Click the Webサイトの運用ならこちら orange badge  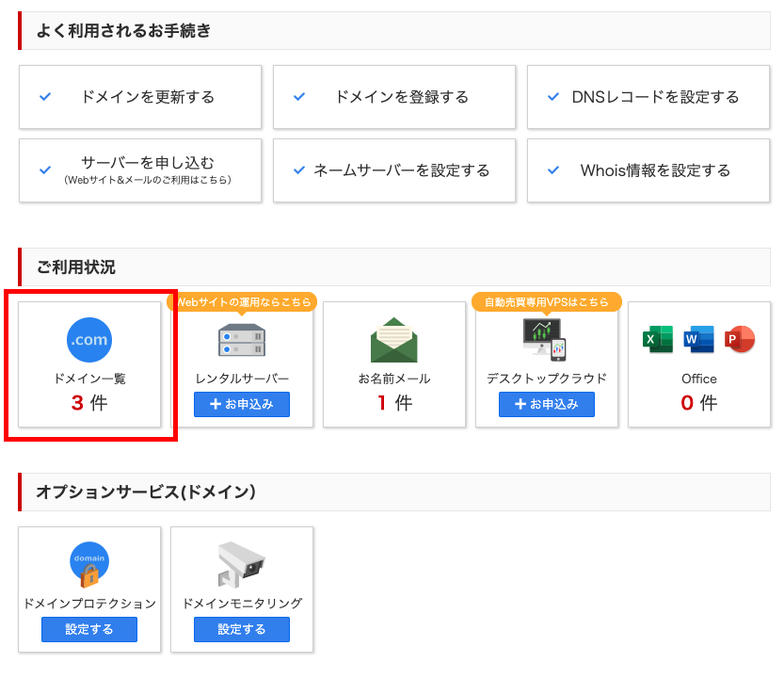[x=242, y=302]
